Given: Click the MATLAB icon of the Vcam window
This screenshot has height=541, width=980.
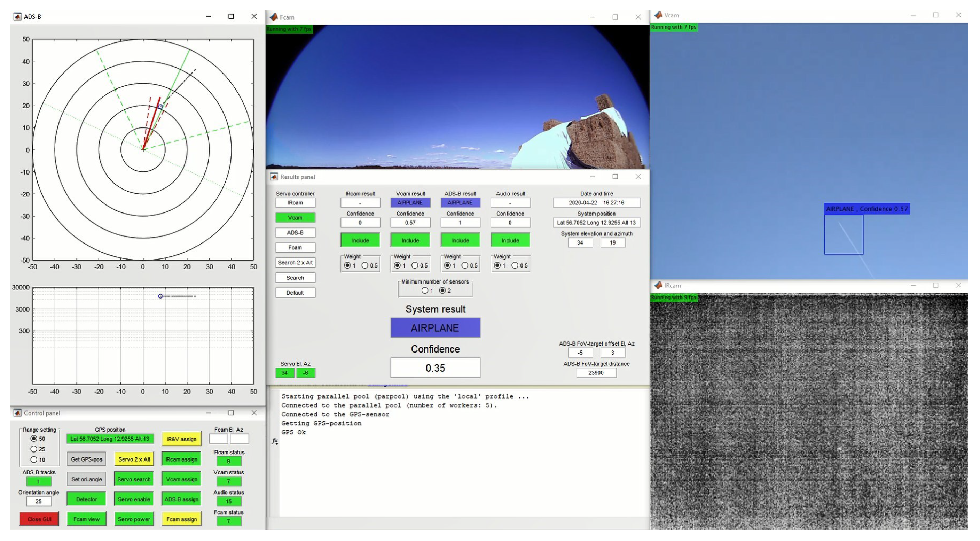Looking at the screenshot, I should 658,15.
